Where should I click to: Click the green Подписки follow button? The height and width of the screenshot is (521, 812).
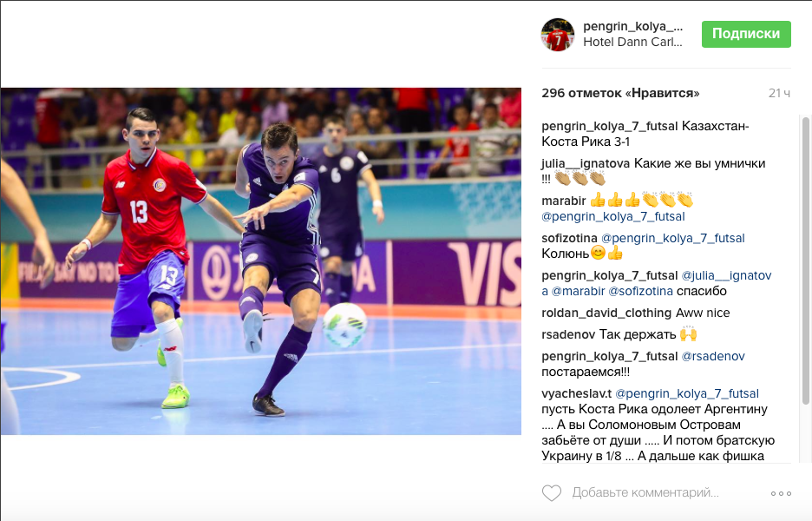[x=746, y=34]
